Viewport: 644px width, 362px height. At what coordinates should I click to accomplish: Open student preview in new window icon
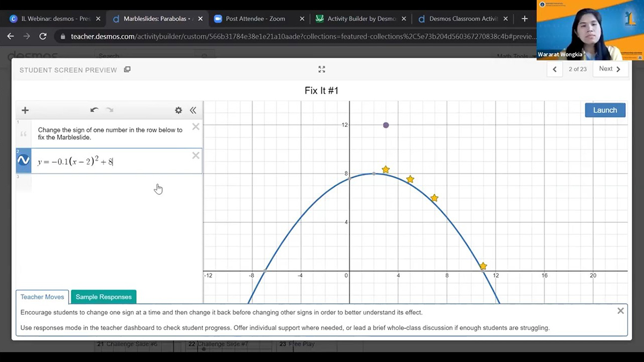(x=127, y=70)
